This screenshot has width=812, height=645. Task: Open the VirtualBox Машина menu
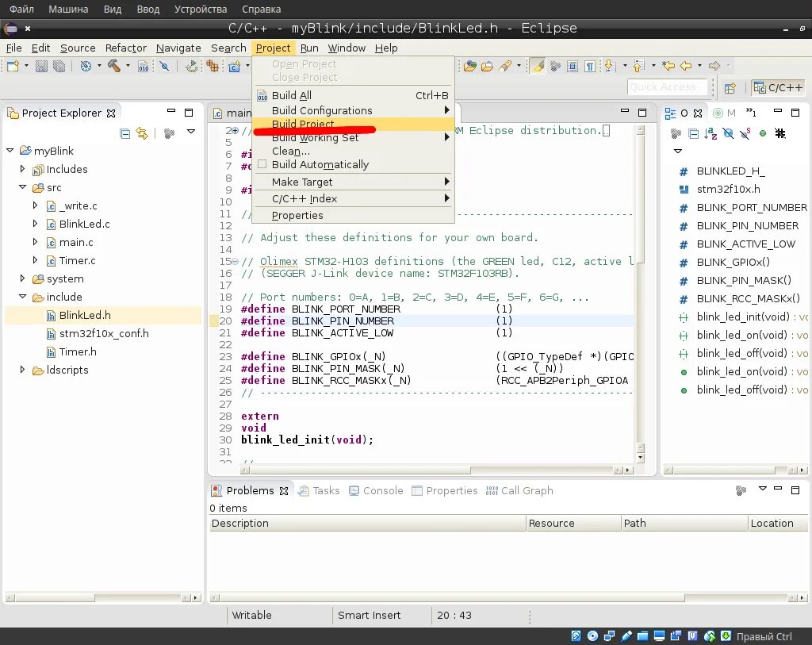[x=68, y=9]
